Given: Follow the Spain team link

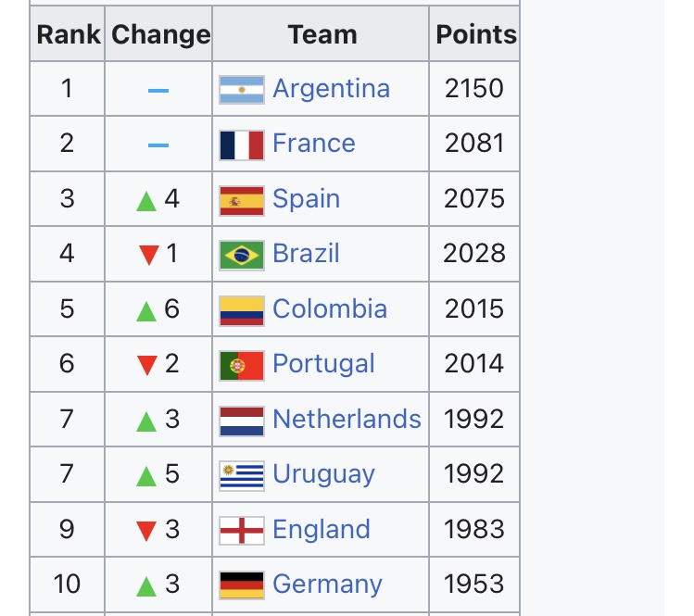Looking at the screenshot, I should (x=306, y=199).
